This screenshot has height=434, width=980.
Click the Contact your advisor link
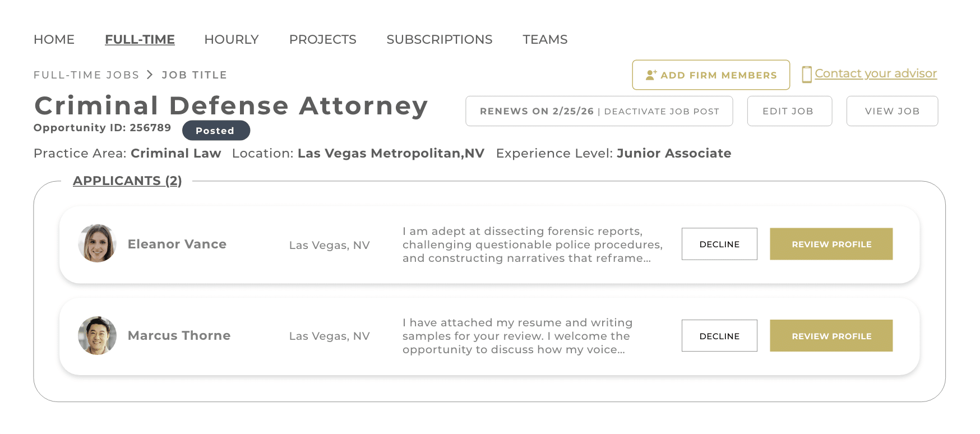(x=875, y=73)
